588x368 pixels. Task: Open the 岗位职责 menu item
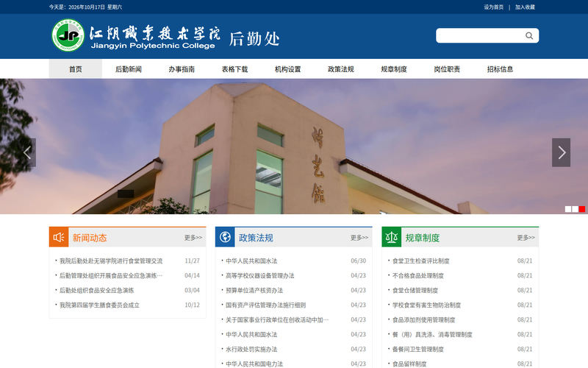(x=447, y=69)
